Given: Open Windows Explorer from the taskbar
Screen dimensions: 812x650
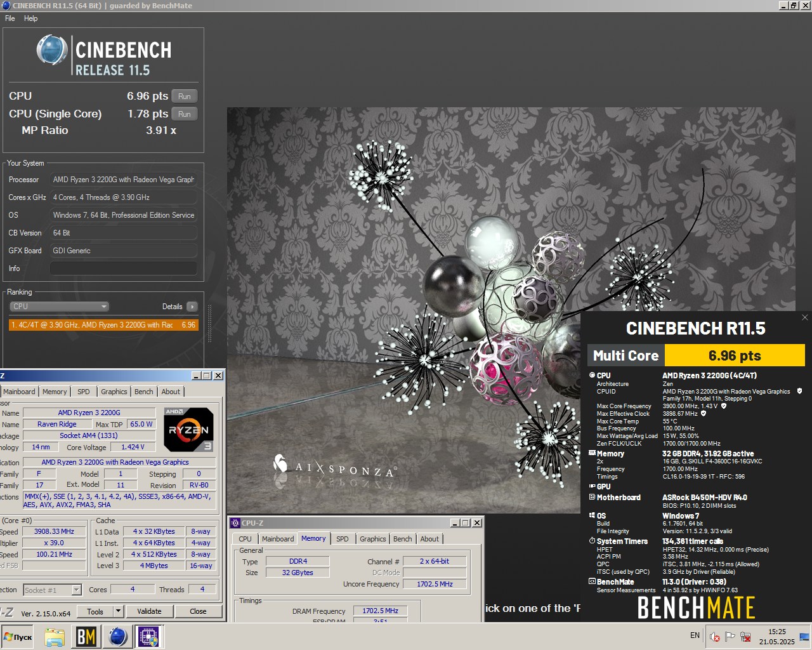Looking at the screenshot, I should pyautogui.click(x=55, y=637).
